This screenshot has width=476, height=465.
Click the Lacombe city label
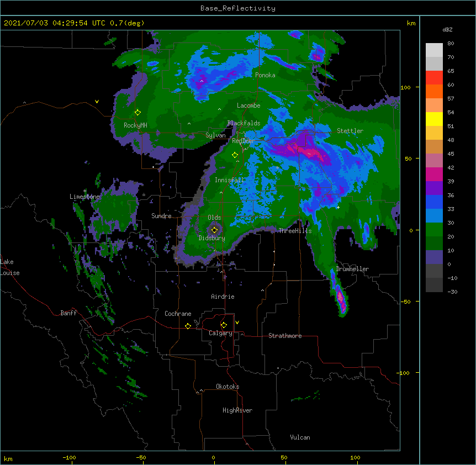248,105
